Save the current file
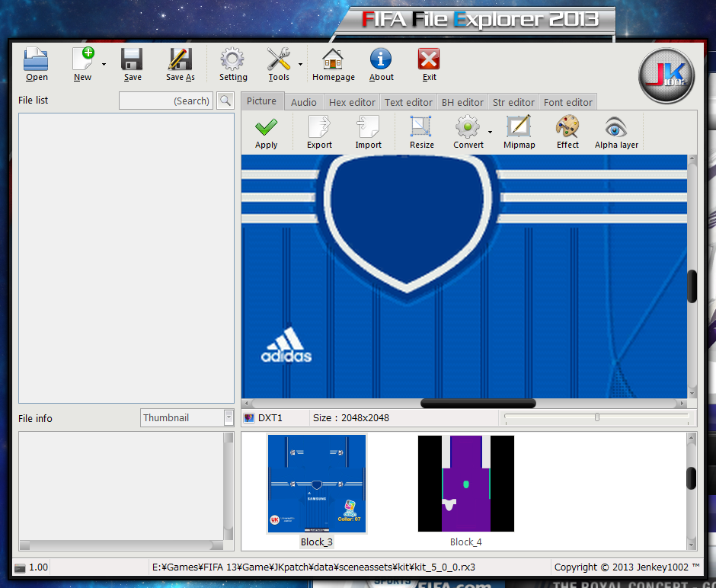Image resolution: width=716 pixels, height=588 pixels. click(133, 65)
